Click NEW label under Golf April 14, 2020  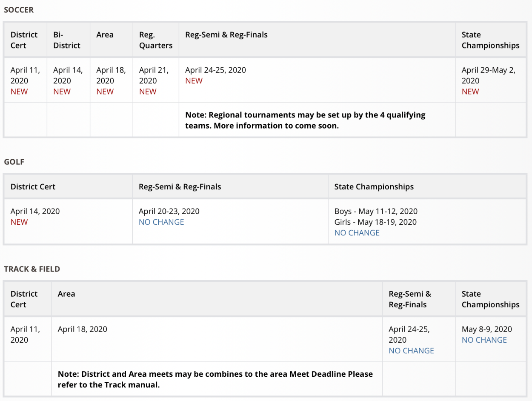[19, 222]
